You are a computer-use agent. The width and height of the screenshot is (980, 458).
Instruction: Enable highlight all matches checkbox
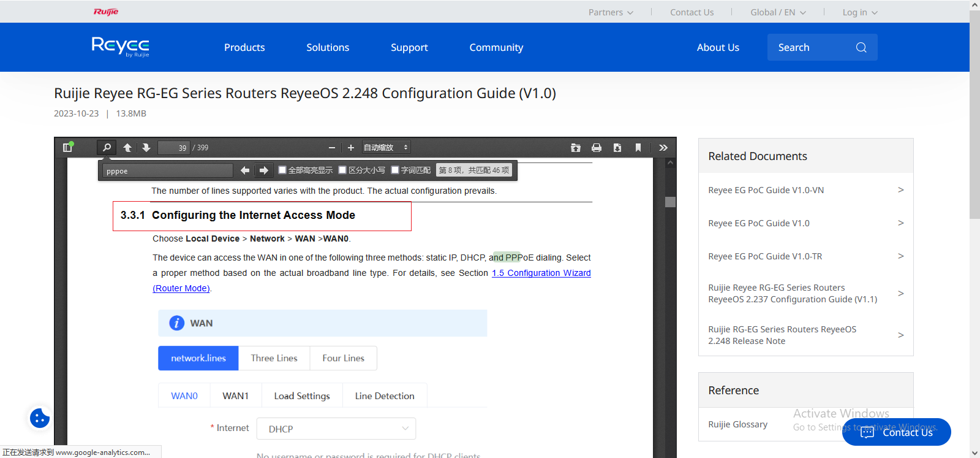[x=282, y=170]
